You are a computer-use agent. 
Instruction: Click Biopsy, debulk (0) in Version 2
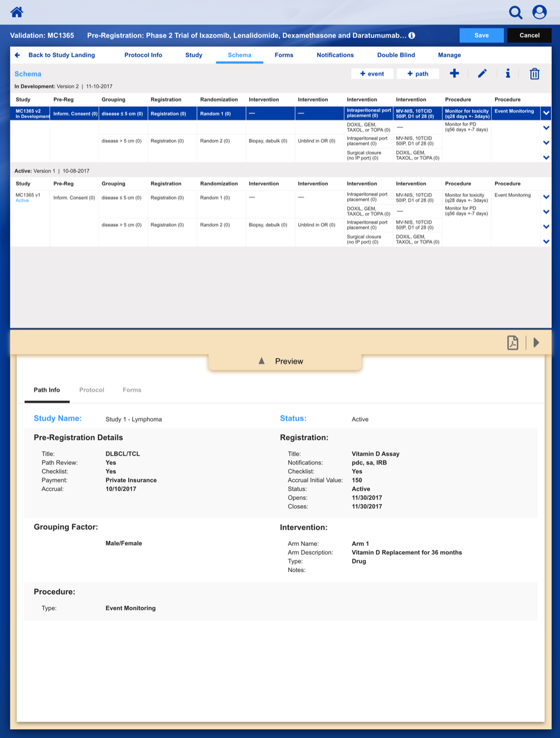(x=268, y=141)
